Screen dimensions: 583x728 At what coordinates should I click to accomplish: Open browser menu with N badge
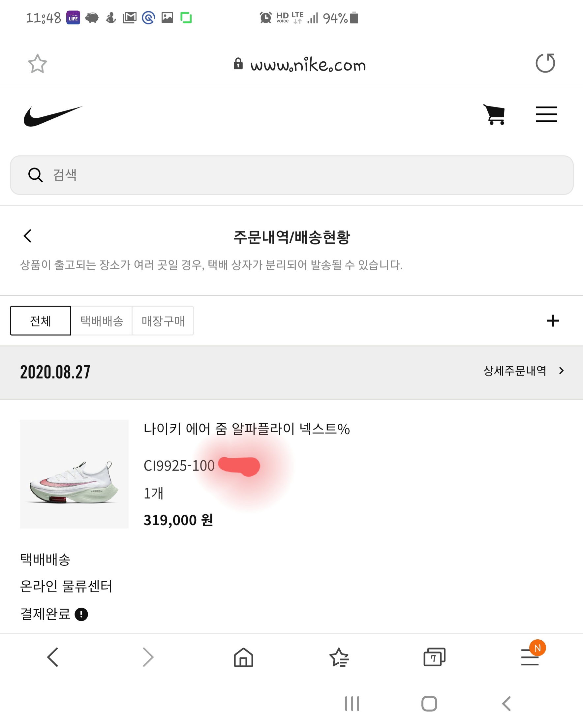(530, 657)
